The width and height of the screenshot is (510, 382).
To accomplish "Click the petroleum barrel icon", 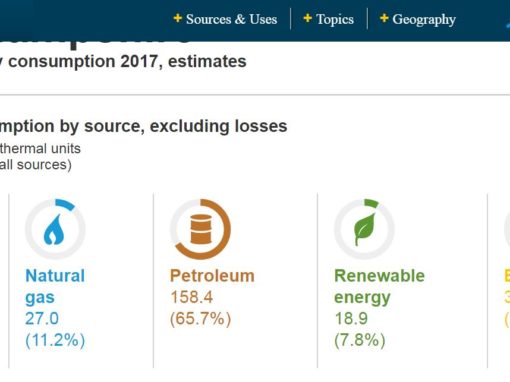I will pyautogui.click(x=201, y=229).
